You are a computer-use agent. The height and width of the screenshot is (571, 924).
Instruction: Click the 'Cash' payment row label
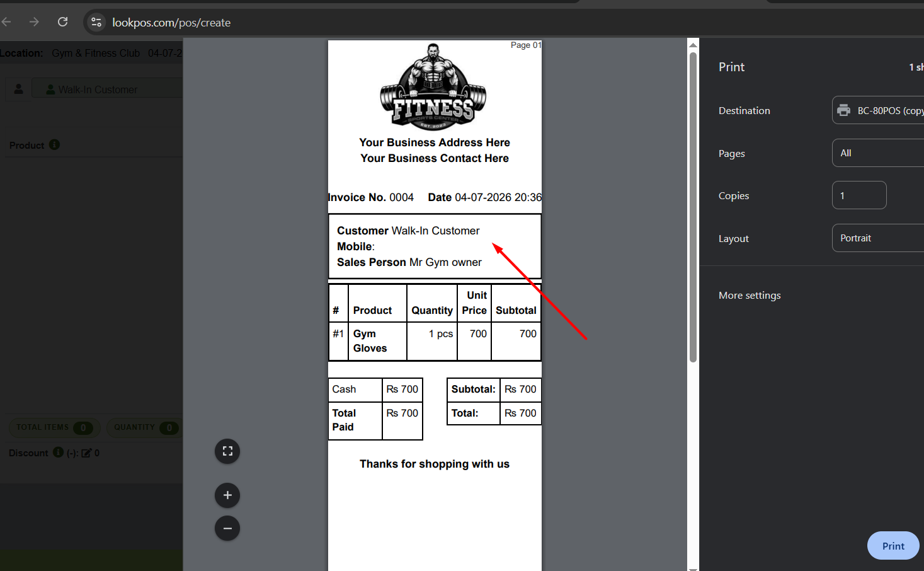[344, 389]
